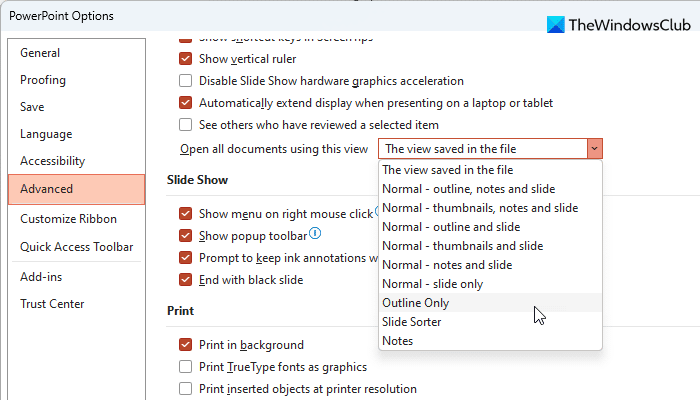Viewport: 700px width, 400px height.
Task: Go to Customize Ribbon settings
Action: [x=68, y=219]
